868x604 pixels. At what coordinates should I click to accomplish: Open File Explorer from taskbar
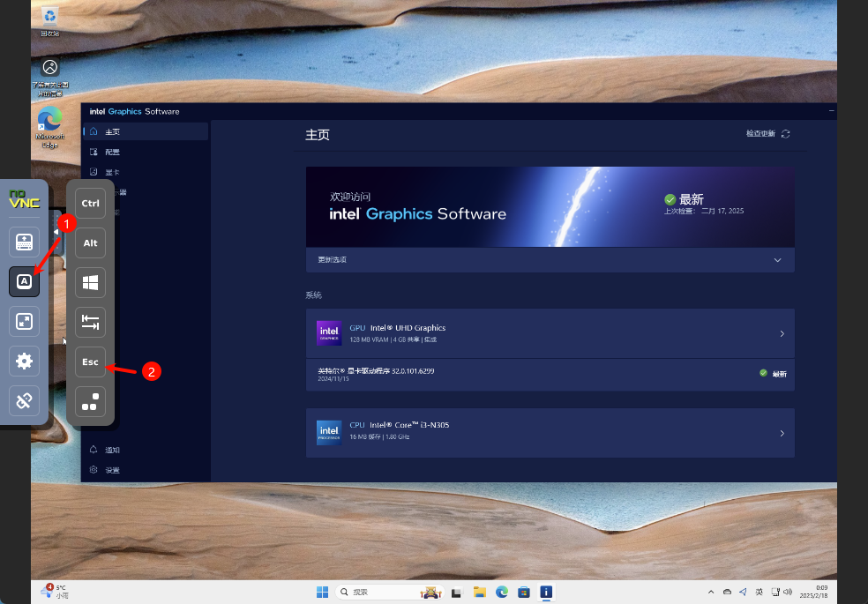(x=479, y=593)
